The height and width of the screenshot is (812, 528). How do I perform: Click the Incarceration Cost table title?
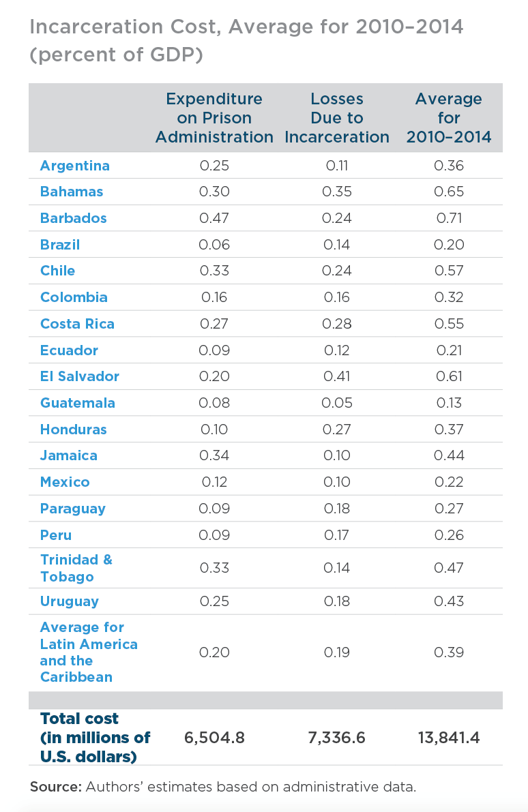coord(247,40)
